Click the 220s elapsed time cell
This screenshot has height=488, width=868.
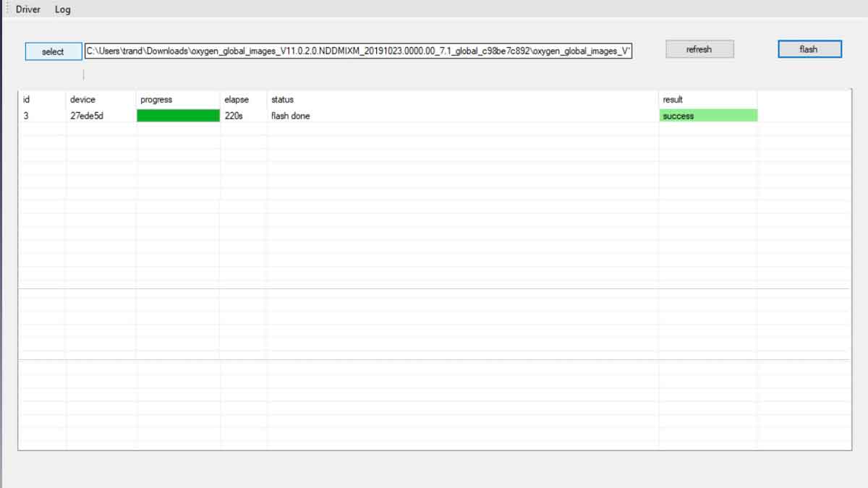[234, 116]
